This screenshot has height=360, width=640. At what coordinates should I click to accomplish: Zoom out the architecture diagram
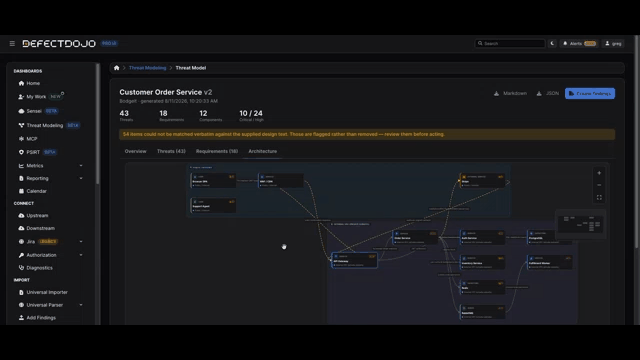point(599,185)
